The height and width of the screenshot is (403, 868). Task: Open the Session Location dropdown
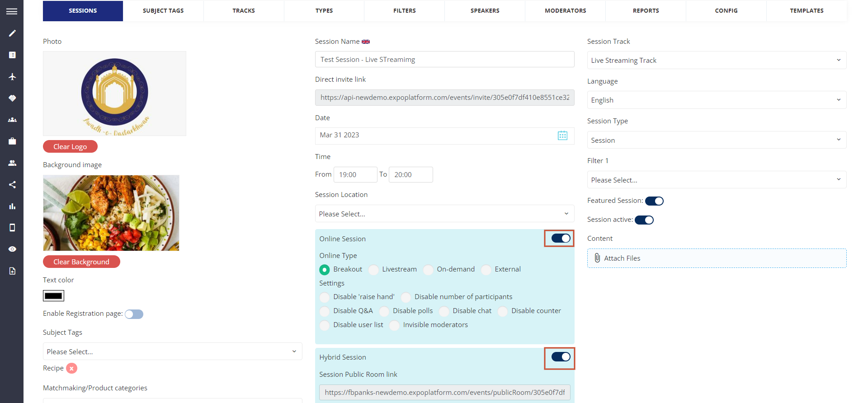pyautogui.click(x=444, y=214)
